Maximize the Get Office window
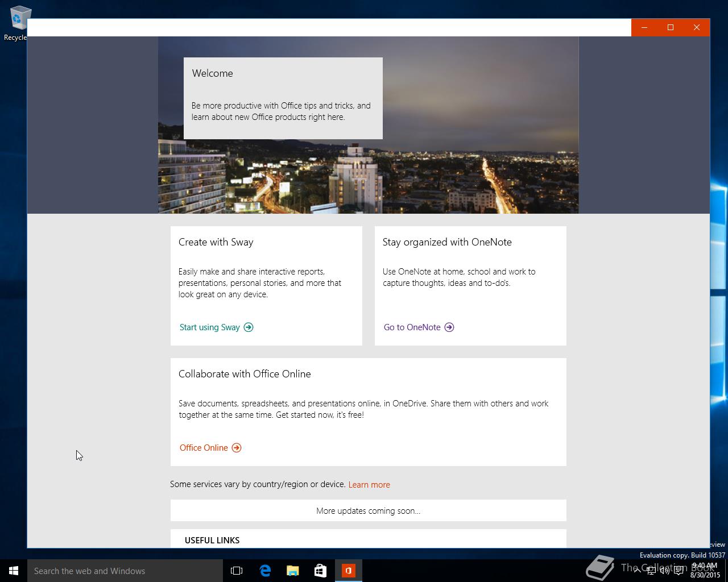728x582 pixels. (671, 27)
